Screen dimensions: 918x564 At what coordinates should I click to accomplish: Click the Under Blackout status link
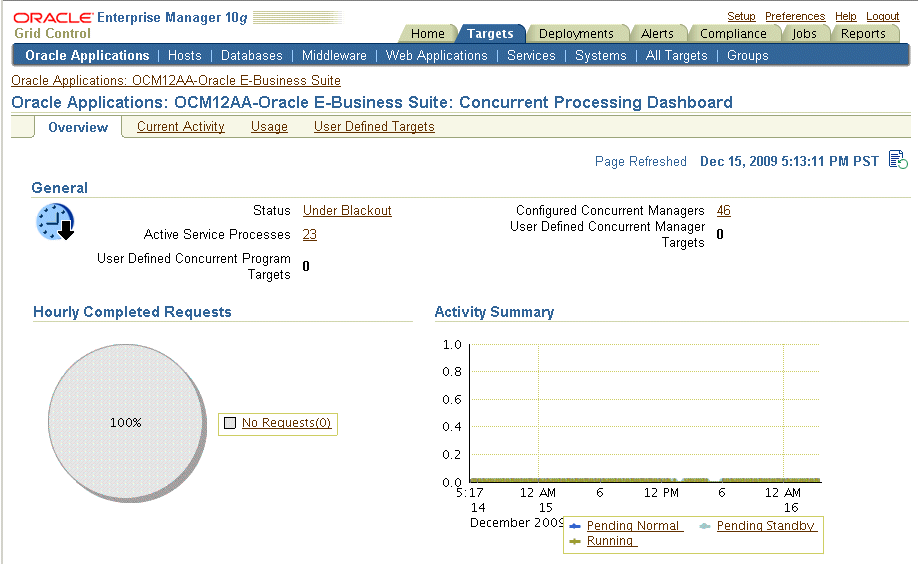pos(347,210)
